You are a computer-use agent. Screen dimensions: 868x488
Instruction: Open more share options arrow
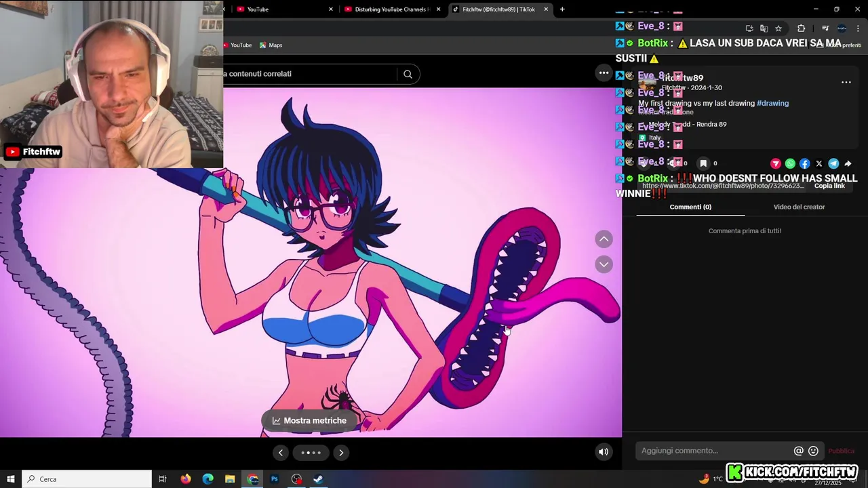[x=848, y=163]
